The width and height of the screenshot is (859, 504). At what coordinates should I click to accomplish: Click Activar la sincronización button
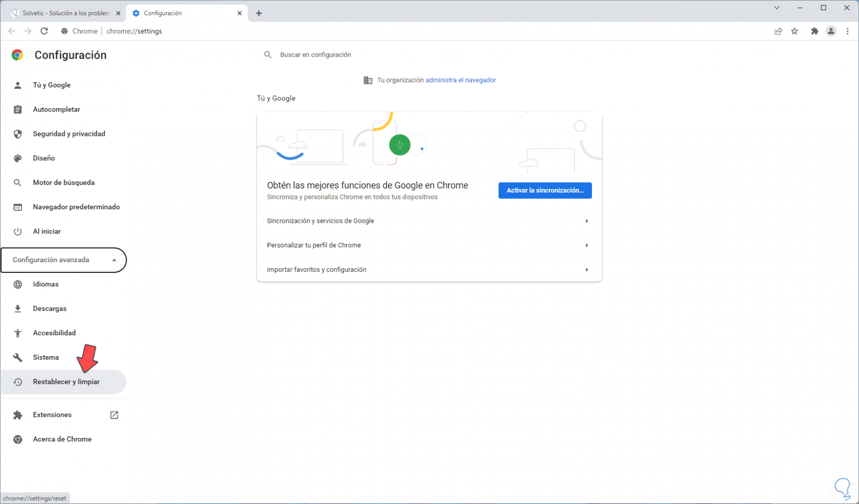coord(545,191)
